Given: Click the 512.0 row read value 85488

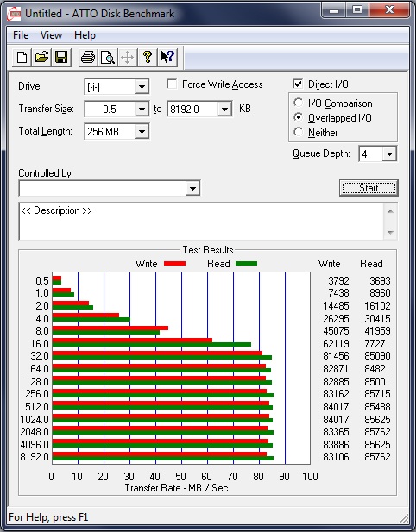Looking at the screenshot, I should point(377,406).
